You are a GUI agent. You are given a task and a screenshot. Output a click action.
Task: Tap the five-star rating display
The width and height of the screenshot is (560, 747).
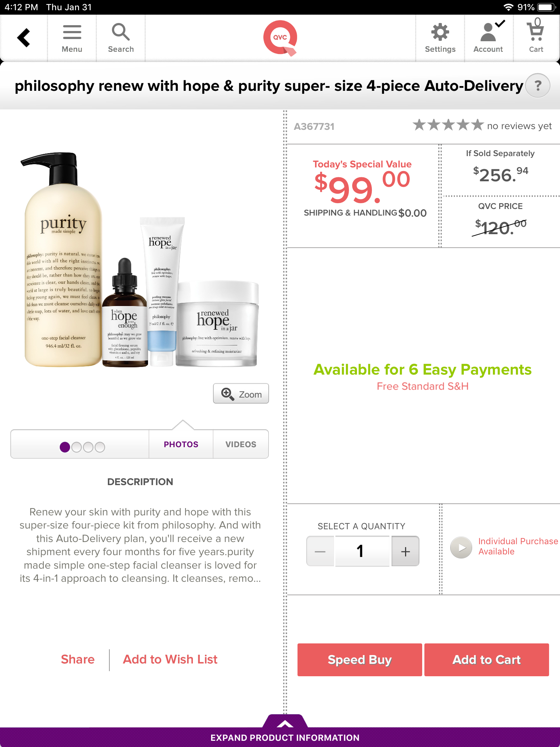[448, 125]
